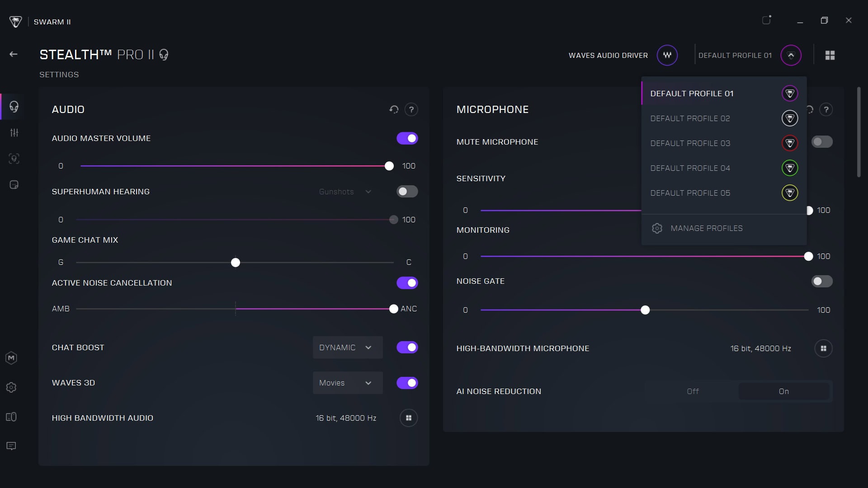Select Default Profile 02 from the list

click(x=724, y=118)
